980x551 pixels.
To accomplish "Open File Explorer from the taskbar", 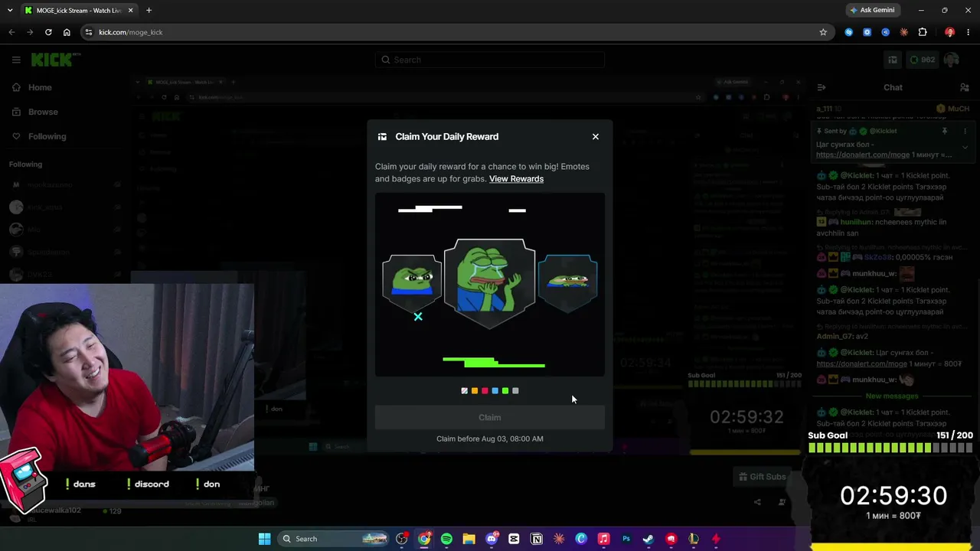I will [469, 539].
